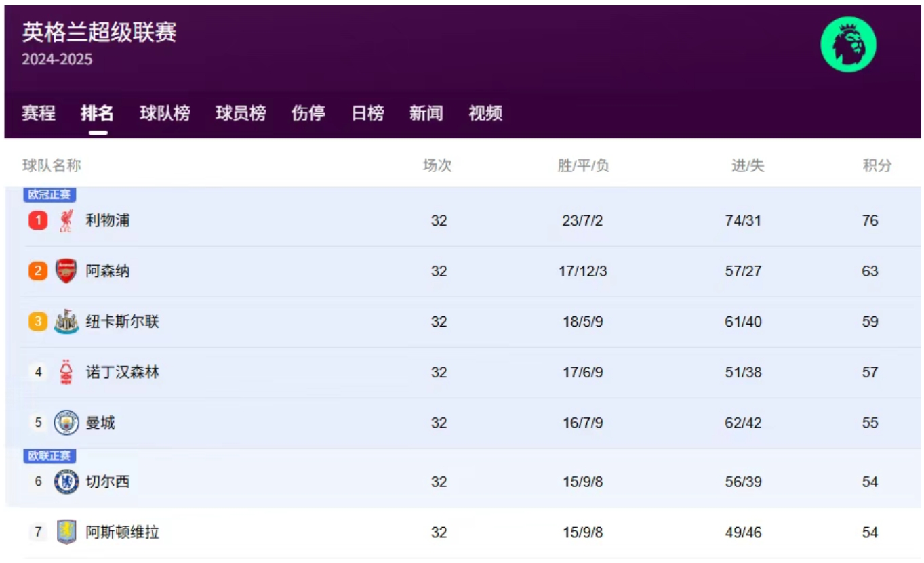The height and width of the screenshot is (563, 924).
Task: Click Chelsea's 15/9/8 record
Action: tap(582, 482)
